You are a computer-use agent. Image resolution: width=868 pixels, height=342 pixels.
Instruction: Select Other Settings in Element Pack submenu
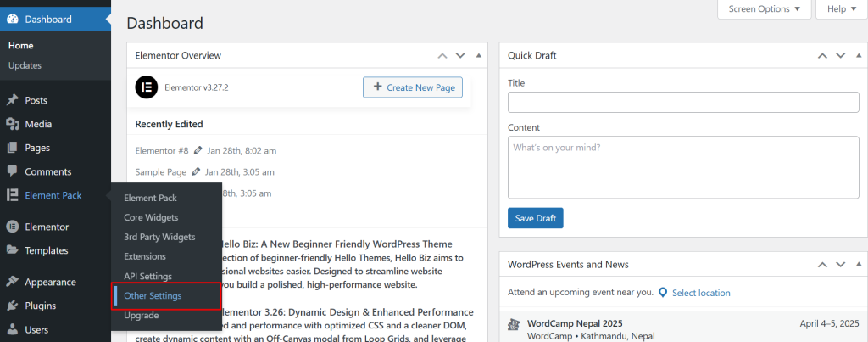(x=153, y=296)
